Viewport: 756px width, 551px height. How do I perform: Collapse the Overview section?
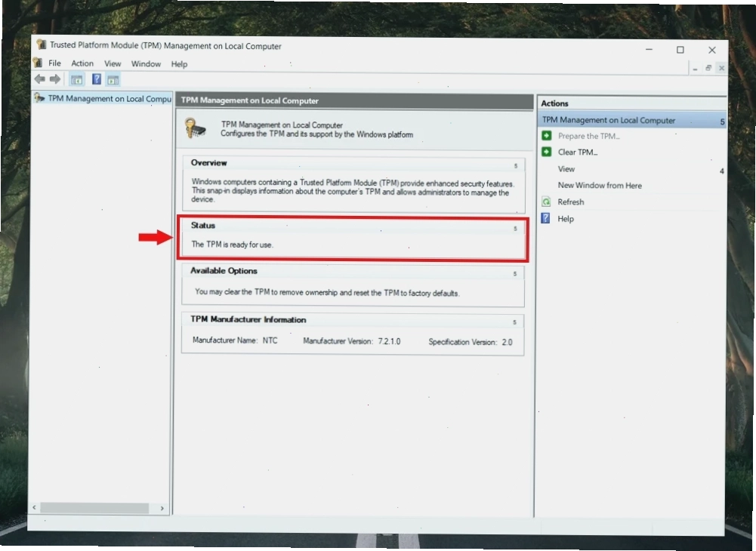coord(515,165)
